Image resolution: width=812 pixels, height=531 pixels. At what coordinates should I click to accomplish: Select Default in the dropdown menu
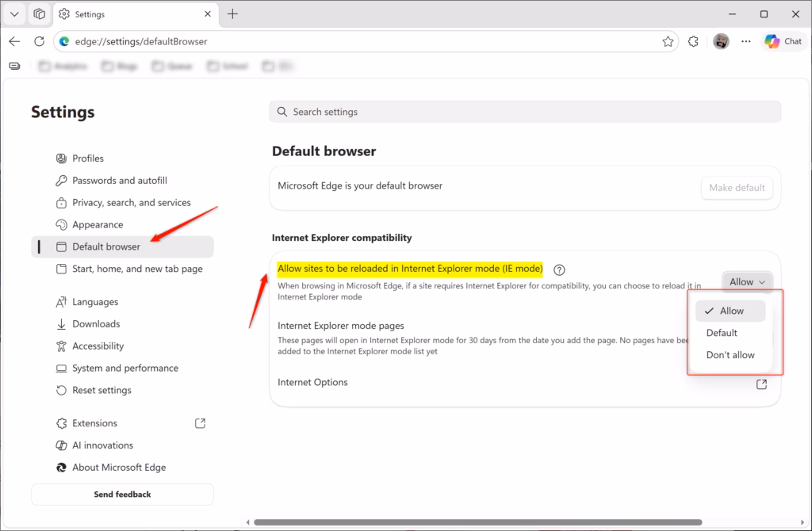(722, 332)
